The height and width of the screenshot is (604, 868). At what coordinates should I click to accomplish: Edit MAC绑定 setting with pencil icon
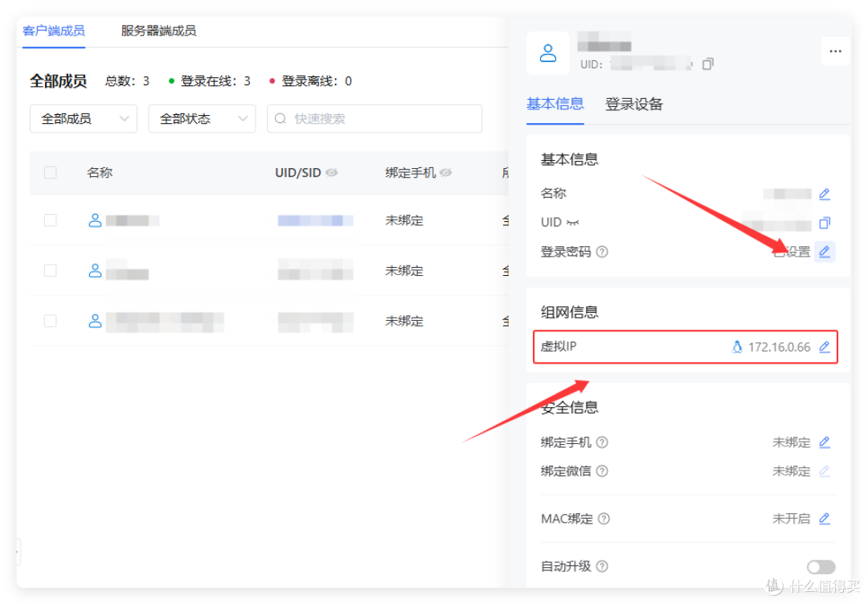point(825,519)
